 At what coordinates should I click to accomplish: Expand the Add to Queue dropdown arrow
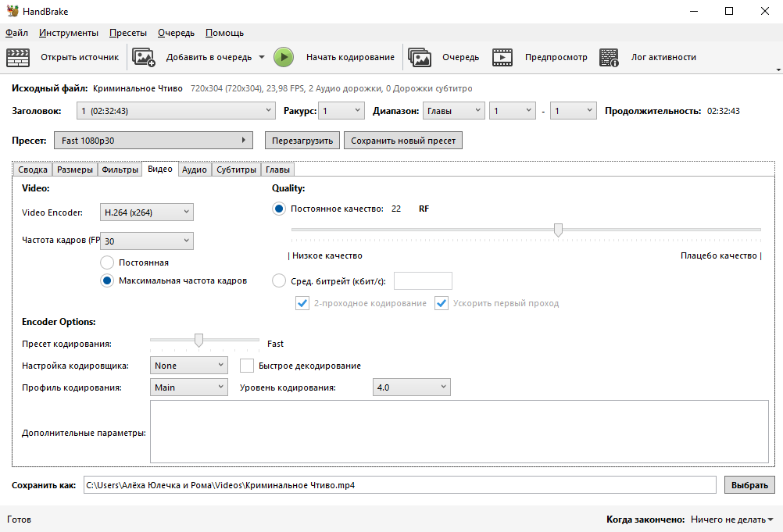pyautogui.click(x=262, y=57)
